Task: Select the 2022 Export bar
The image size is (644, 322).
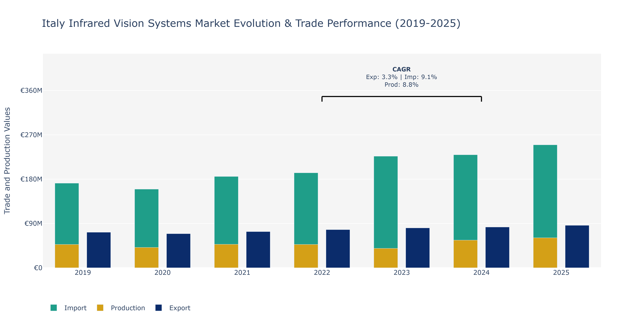Action: pos(338,249)
